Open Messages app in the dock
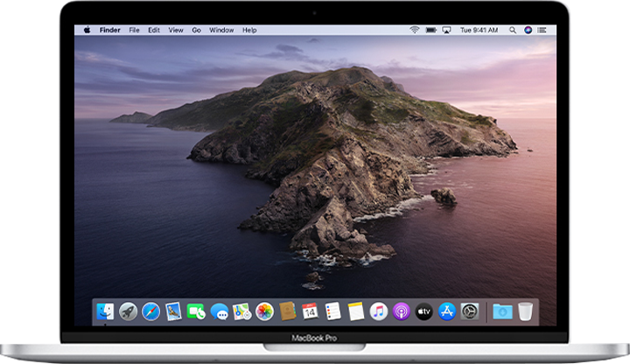Image resolution: width=630 pixels, height=364 pixels. (x=220, y=311)
